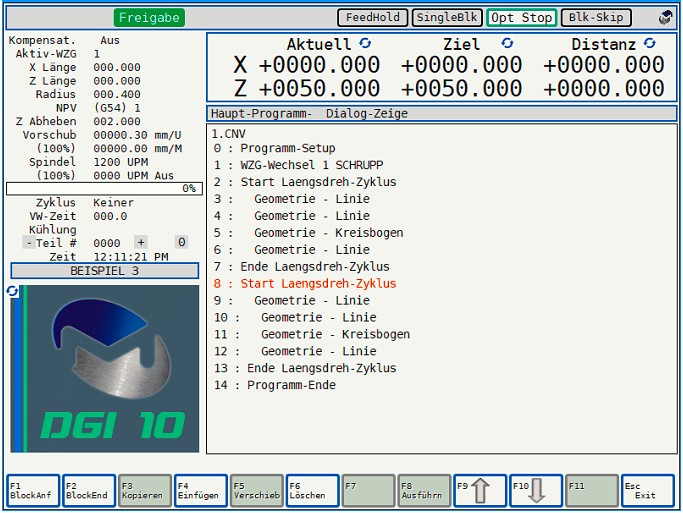
Task: Select line 11 Geometrie - Kreisbogen
Action: point(312,334)
